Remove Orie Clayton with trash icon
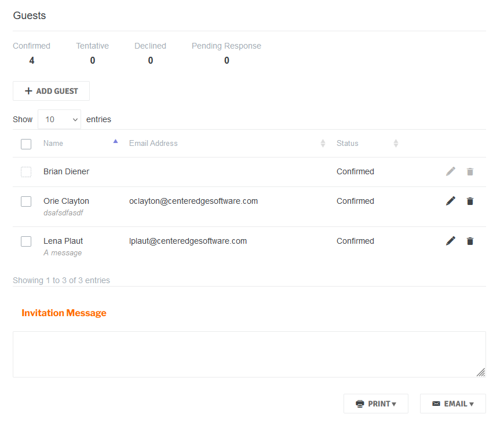This screenshot has width=504, height=425. pyautogui.click(x=470, y=201)
